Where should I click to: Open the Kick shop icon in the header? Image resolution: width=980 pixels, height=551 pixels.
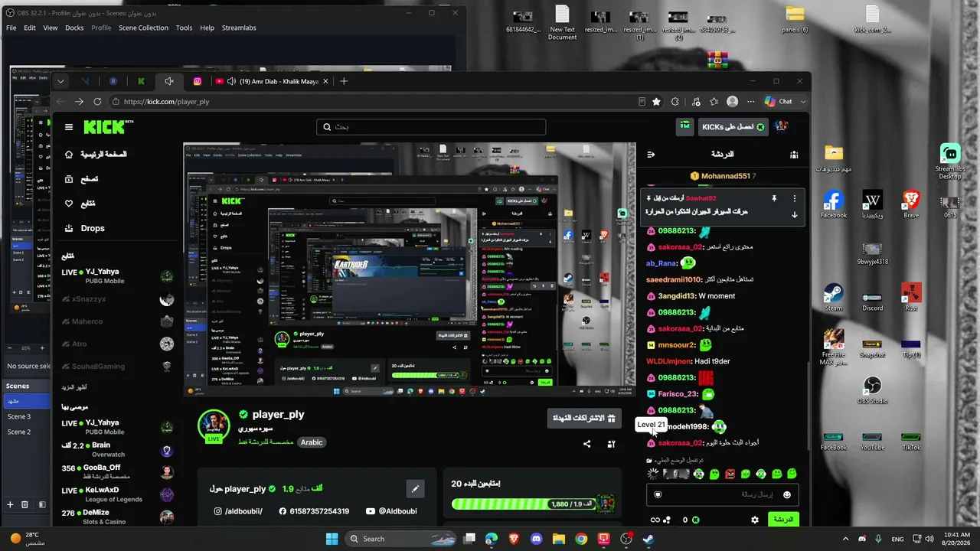[x=685, y=126]
